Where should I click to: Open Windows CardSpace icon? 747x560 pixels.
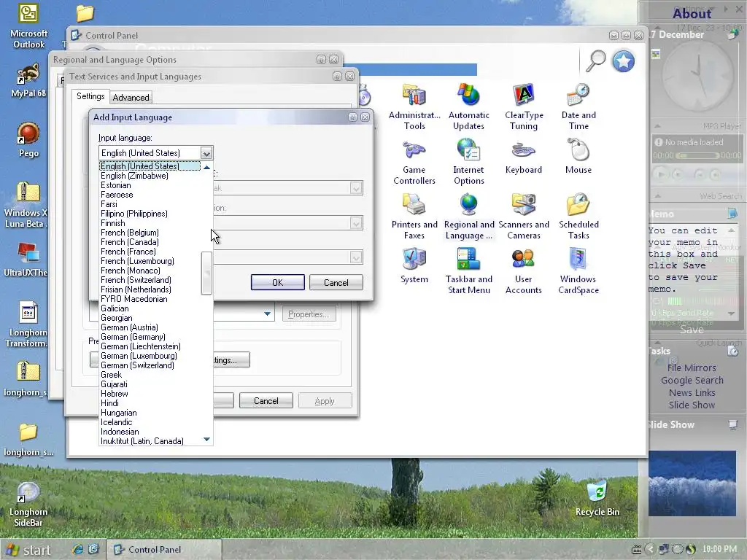(x=578, y=271)
